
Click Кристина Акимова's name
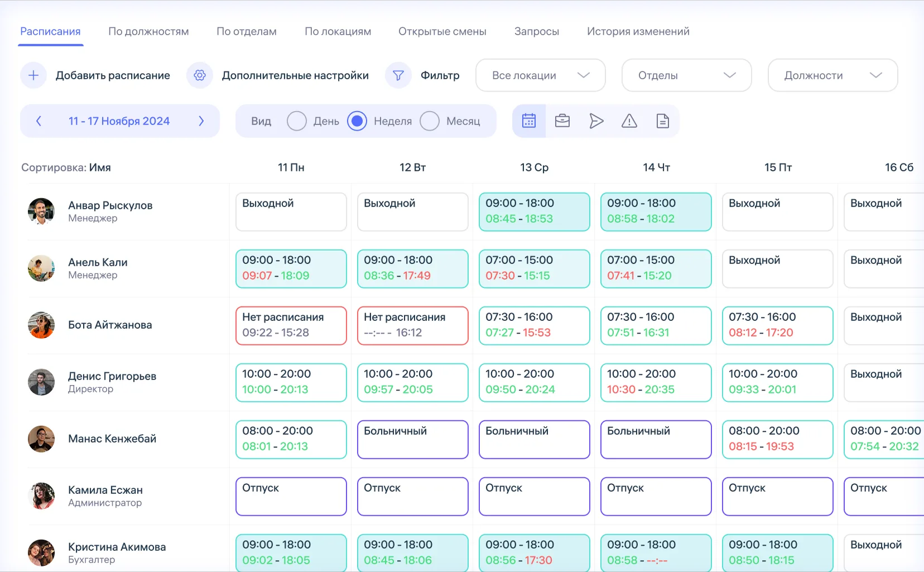(x=117, y=547)
